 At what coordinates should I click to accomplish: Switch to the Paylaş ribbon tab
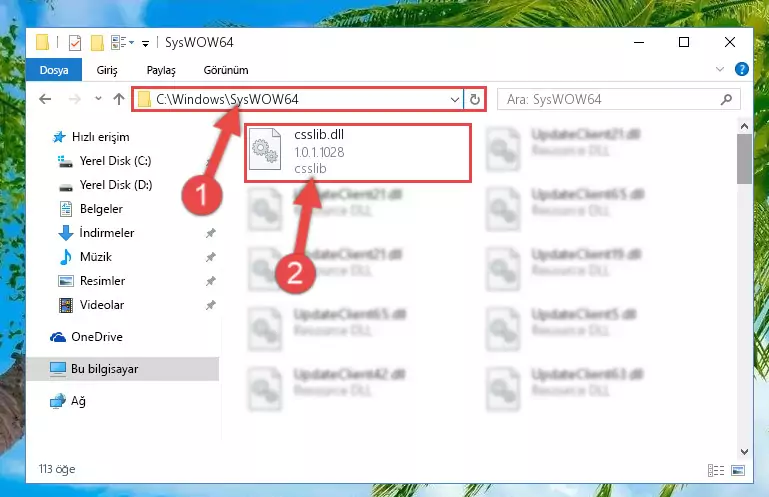click(161, 70)
